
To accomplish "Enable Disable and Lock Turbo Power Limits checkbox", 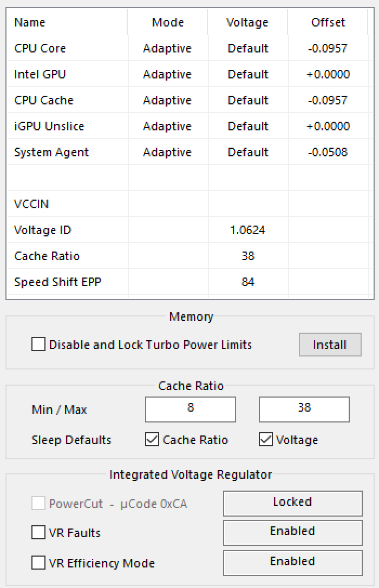I will tap(38, 345).
